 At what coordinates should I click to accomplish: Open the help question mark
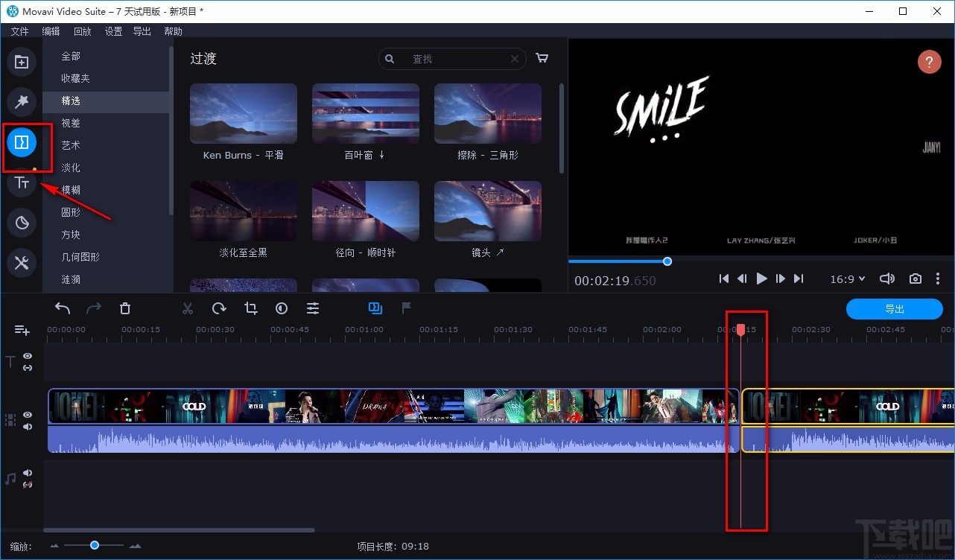coord(929,61)
